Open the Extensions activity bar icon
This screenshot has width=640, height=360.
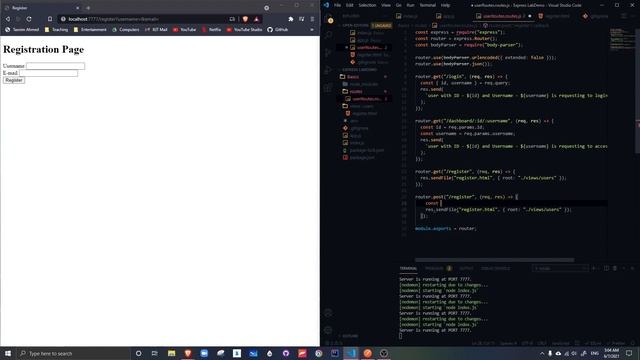click(329, 87)
